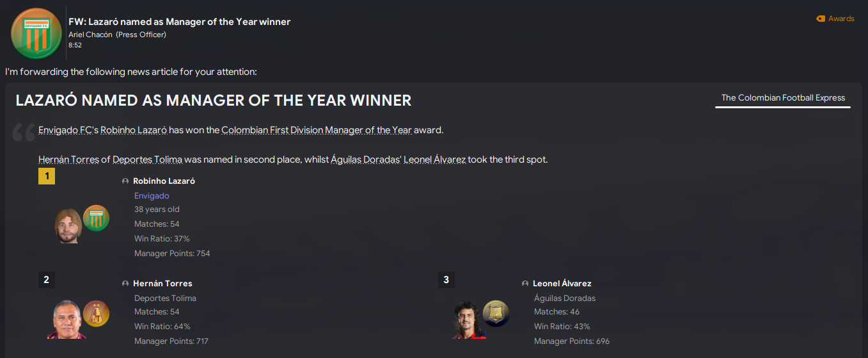View Hernán Torres's face portrait
This screenshot has width=868, height=358.
67,320
